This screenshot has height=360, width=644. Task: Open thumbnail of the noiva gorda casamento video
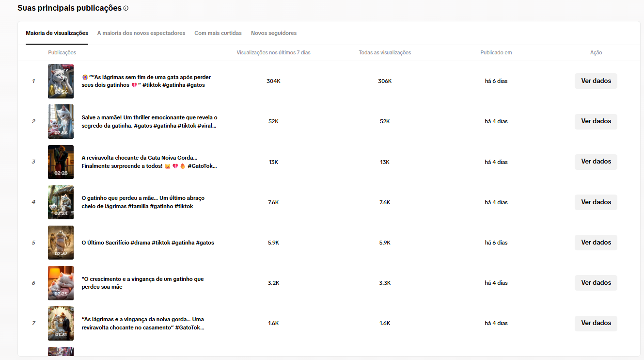(x=61, y=323)
